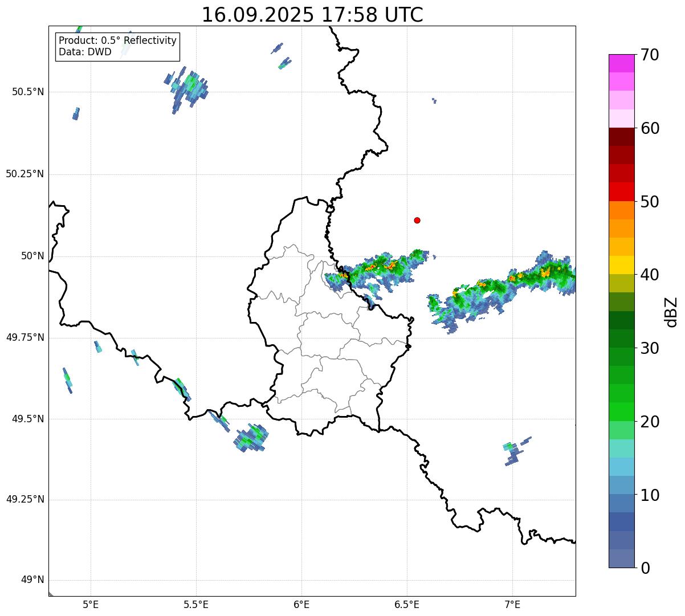
Task: Click the longitude label '6.5°E'
Action: click(407, 604)
